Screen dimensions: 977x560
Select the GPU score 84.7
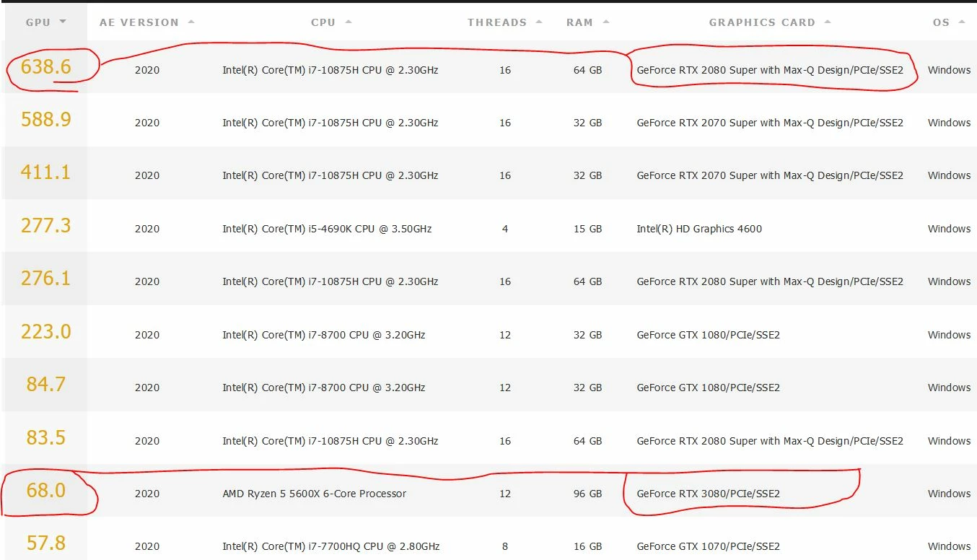tap(46, 384)
